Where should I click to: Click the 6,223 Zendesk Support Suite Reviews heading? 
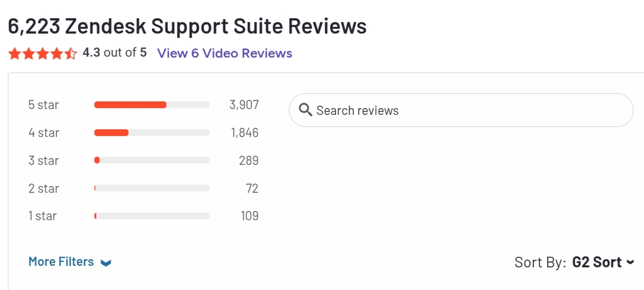click(x=187, y=26)
